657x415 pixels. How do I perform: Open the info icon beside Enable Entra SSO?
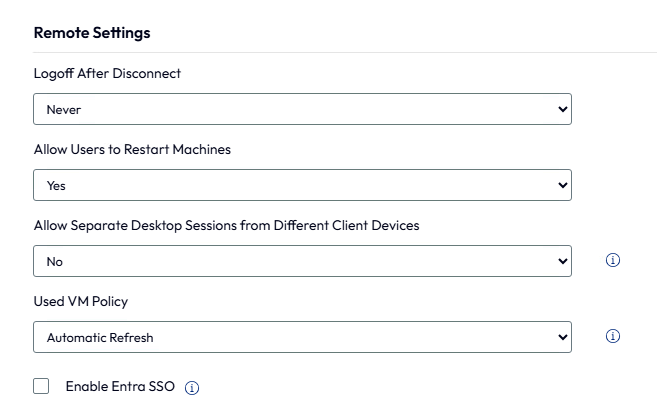pos(192,387)
